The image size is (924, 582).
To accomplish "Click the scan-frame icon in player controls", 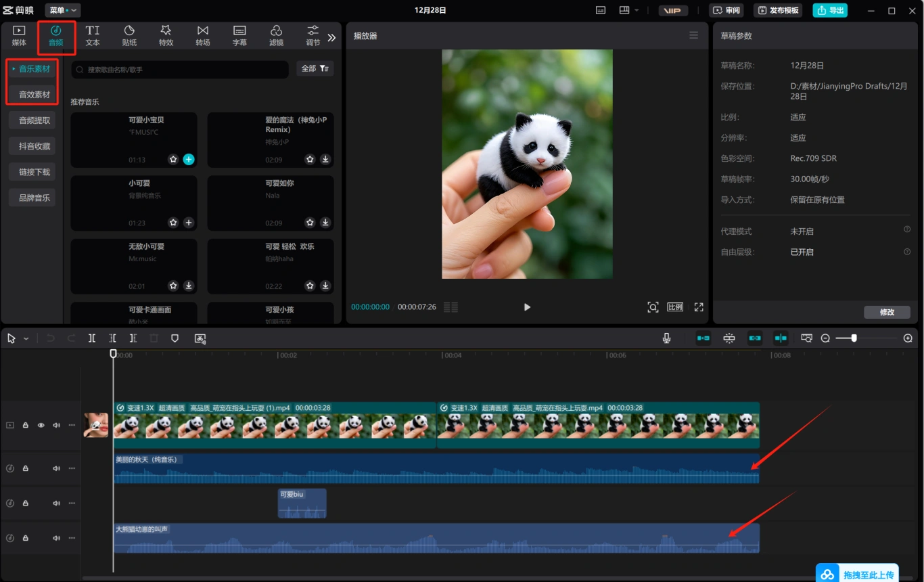I will [653, 307].
